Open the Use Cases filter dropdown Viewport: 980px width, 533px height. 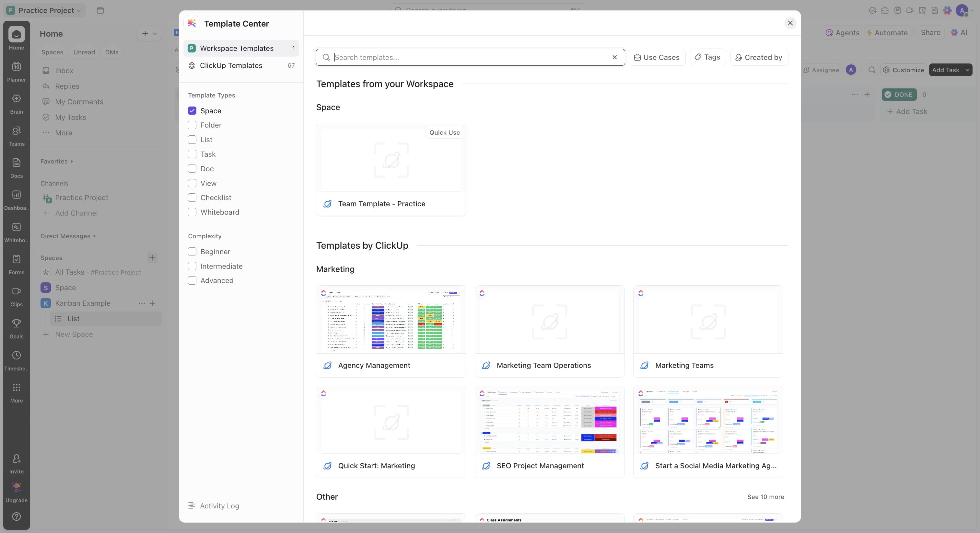[x=657, y=57]
